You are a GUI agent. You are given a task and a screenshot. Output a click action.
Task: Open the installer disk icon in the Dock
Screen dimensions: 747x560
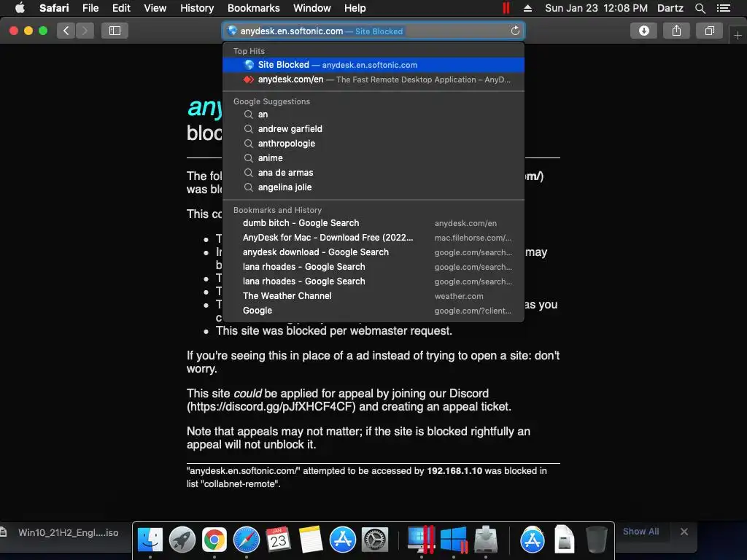pos(485,540)
